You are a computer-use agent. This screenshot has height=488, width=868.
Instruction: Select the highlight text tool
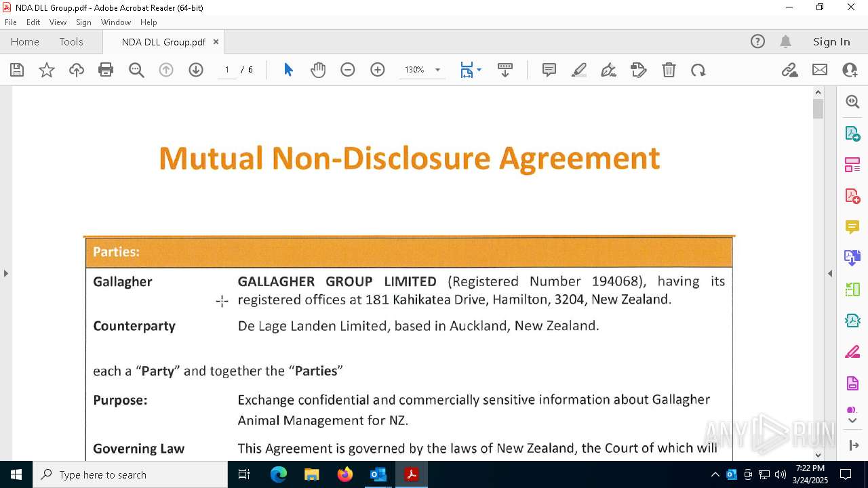click(579, 70)
